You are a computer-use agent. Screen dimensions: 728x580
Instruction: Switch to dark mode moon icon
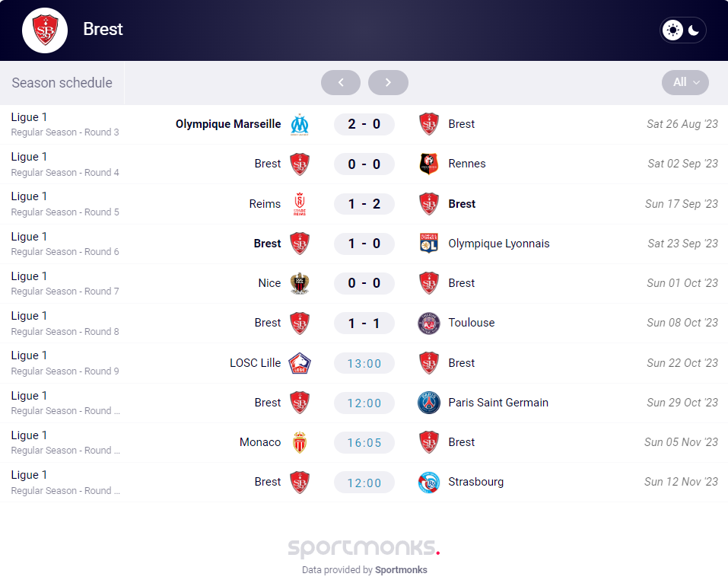[x=694, y=30]
